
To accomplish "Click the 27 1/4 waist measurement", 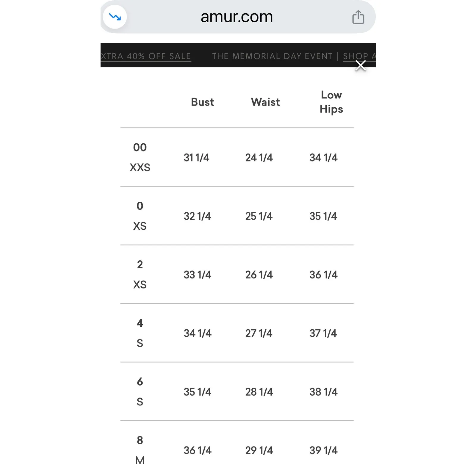I will coord(259,333).
